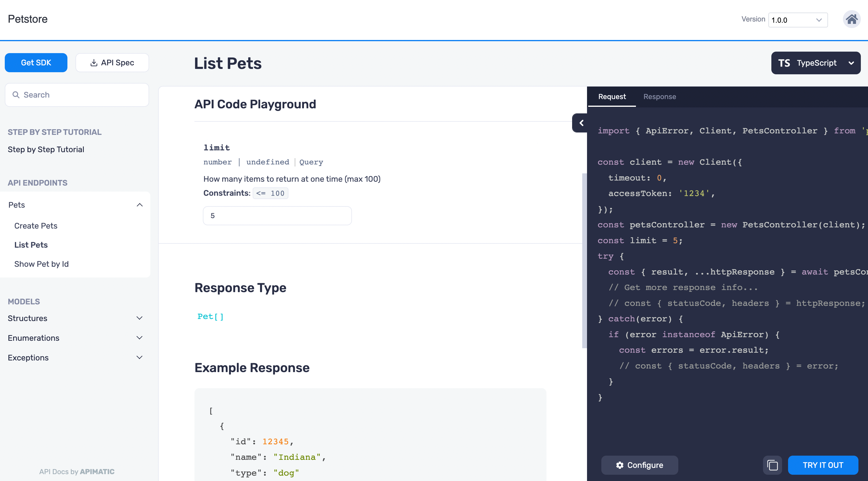Switch to the Request tab
This screenshot has height=481, width=868.
click(x=612, y=97)
